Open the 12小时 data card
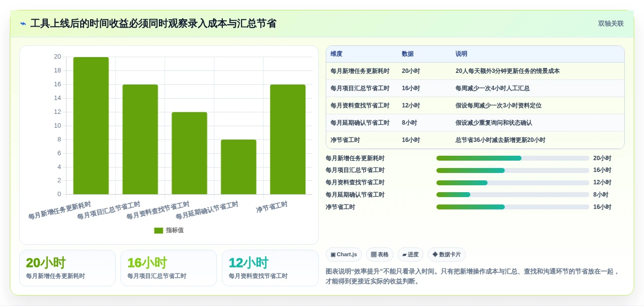This screenshot has width=644, height=306. tap(270, 268)
